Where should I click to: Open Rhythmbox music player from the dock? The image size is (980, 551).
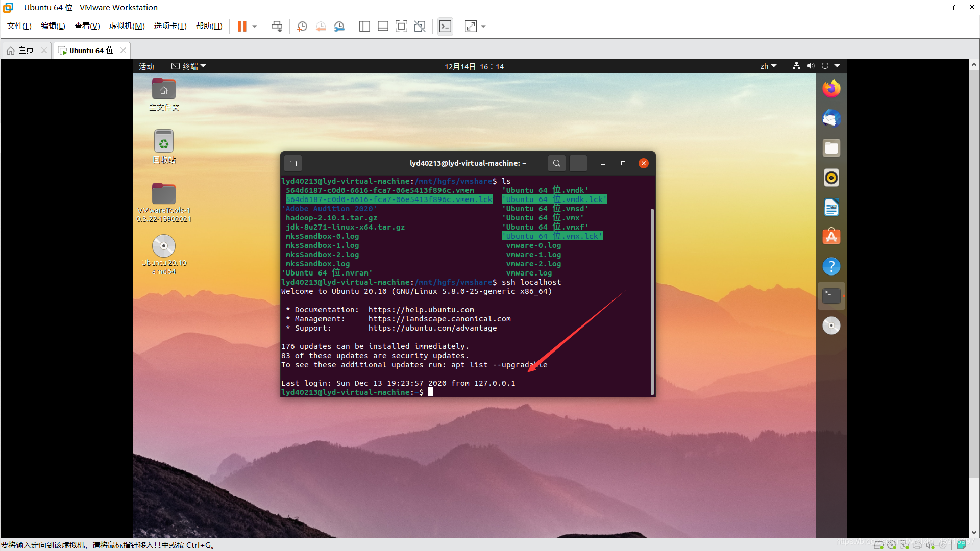[x=831, y=178]
